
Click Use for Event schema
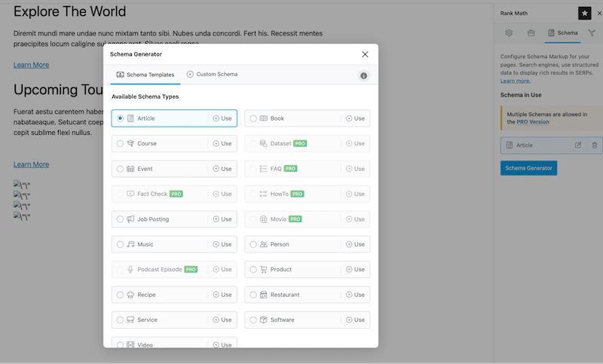click(x=222, y=169)
